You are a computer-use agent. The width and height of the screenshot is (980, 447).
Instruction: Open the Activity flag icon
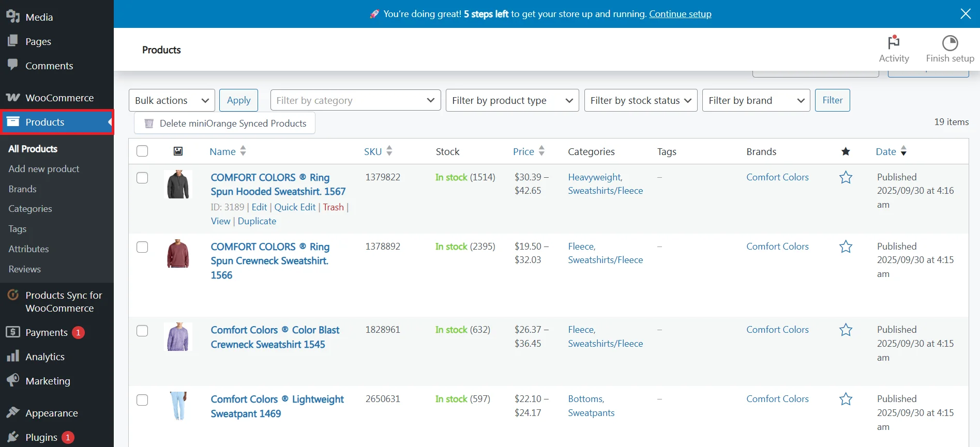pos(894,42)
